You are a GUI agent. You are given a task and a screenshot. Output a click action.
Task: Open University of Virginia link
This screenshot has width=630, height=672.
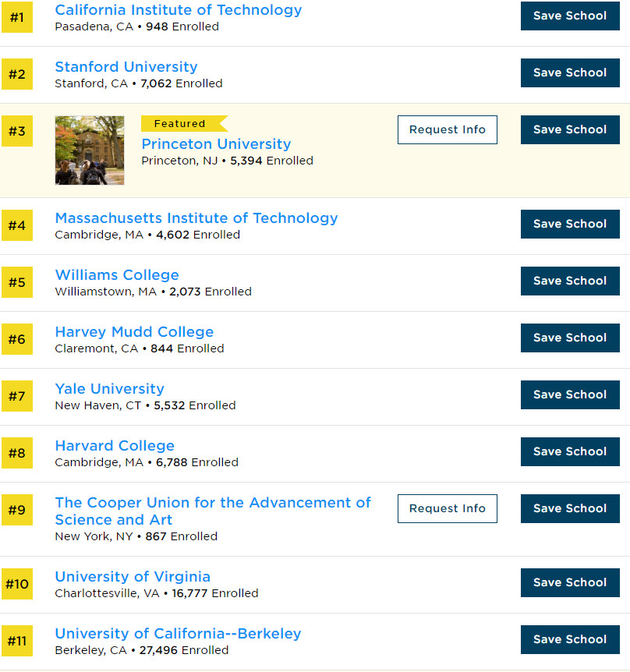tap(133, 577)
